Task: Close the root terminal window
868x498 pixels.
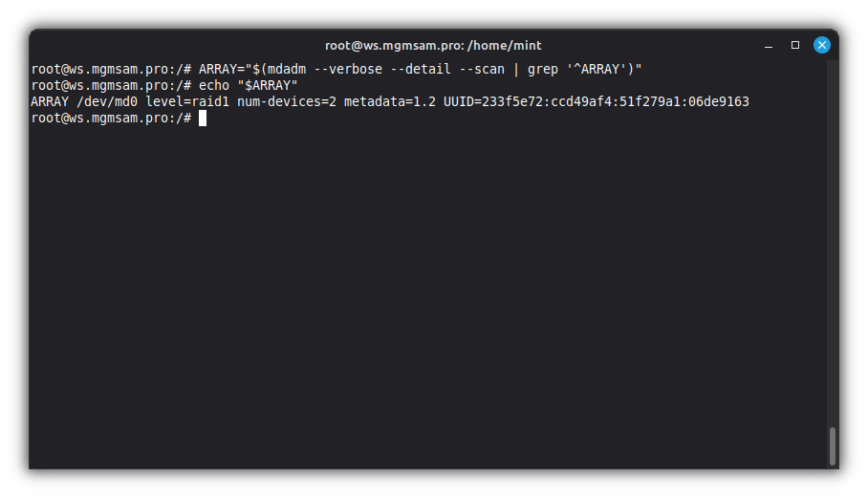Action: point(821,45)
